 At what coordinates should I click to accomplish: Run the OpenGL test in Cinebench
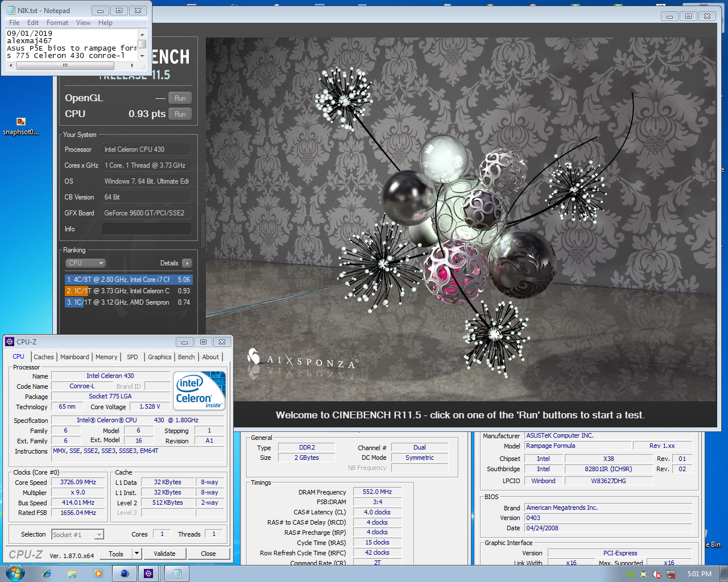180,98
